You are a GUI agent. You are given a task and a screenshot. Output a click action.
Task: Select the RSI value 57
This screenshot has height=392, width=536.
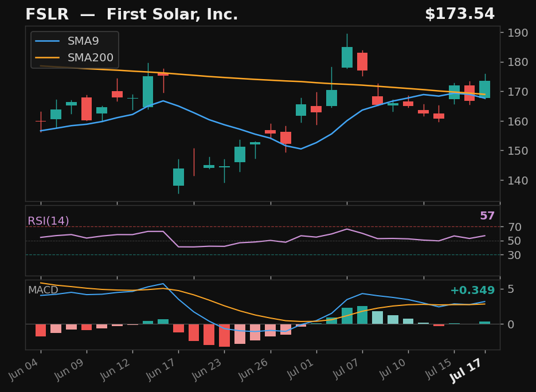click(487, 216)
